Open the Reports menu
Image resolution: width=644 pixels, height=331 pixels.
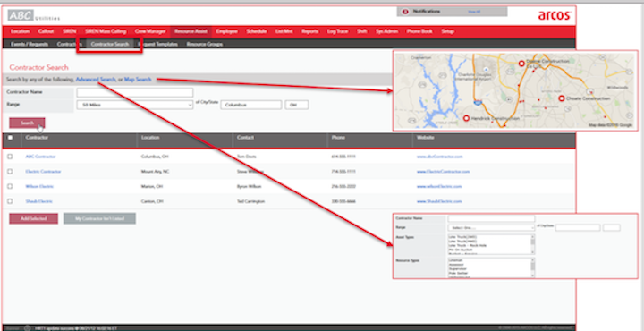[x=310, y=31]
